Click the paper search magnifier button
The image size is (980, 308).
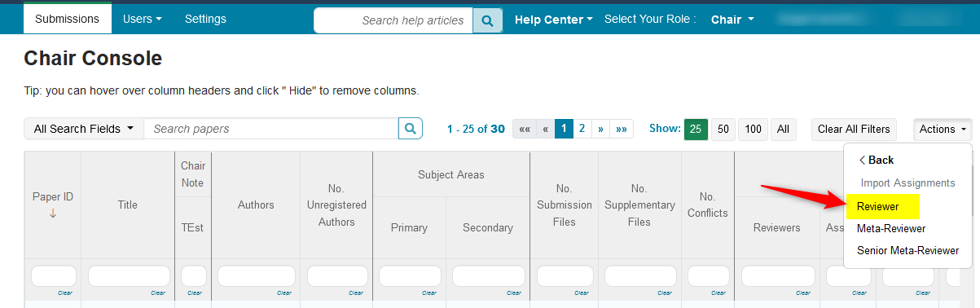click(411, 129)
